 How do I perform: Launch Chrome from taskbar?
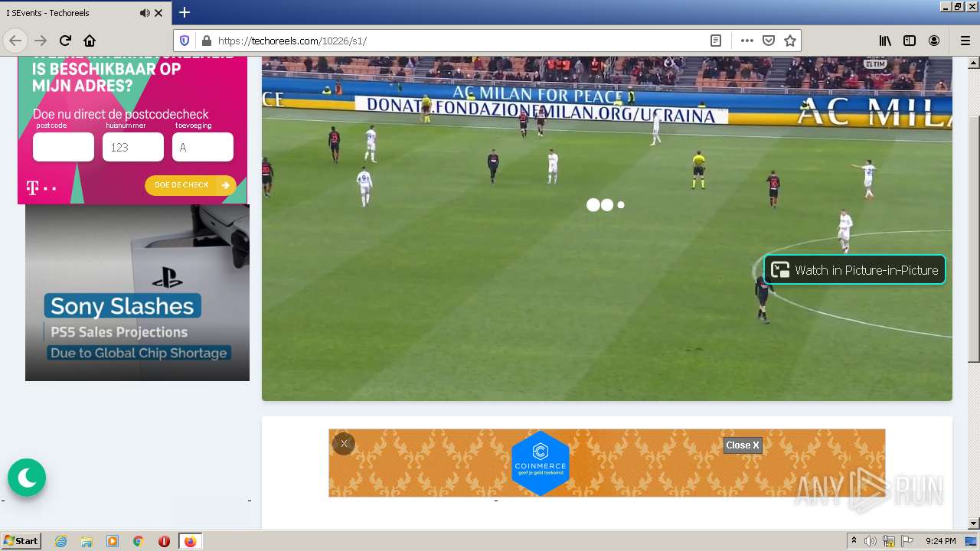pos(139,541)
